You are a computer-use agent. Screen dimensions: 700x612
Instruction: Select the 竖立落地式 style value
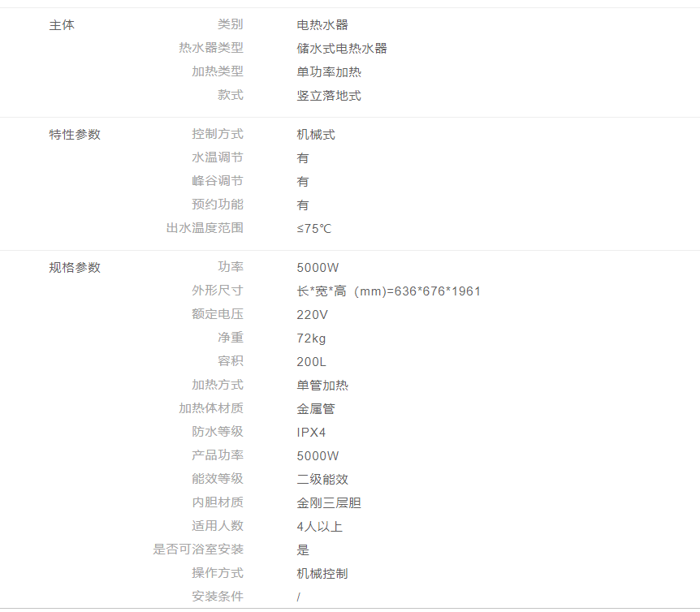click(x=329, y=96)
